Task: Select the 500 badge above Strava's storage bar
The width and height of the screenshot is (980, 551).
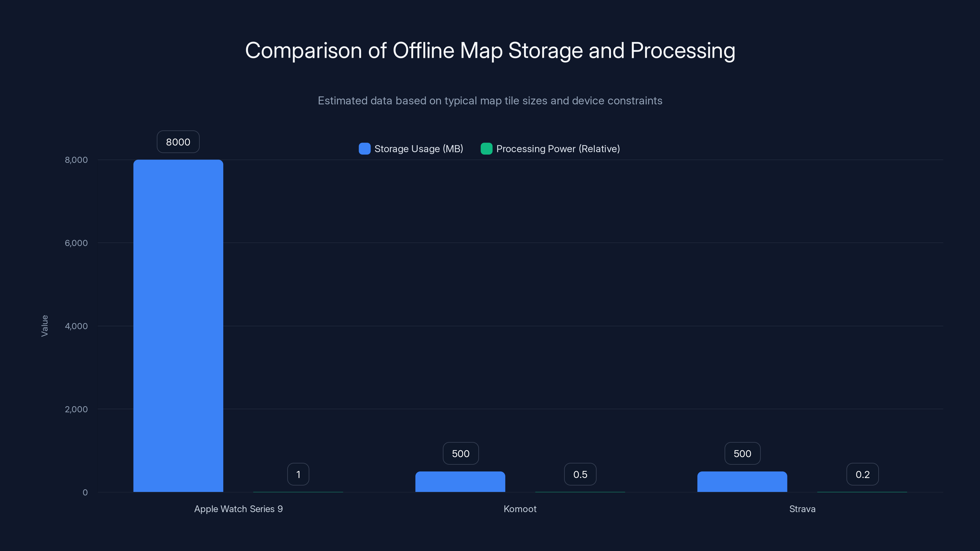Action: click(x=742, y=453)
